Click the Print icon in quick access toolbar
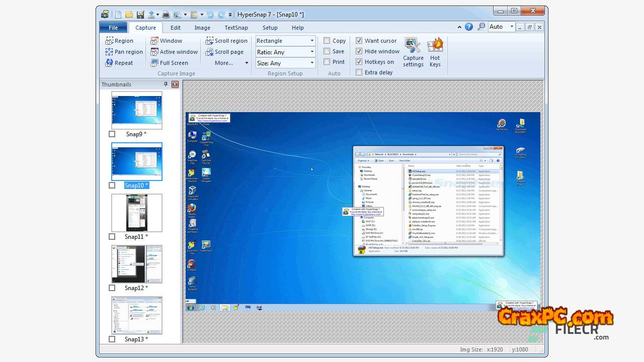644x362 pixels. tap(166, 15)
